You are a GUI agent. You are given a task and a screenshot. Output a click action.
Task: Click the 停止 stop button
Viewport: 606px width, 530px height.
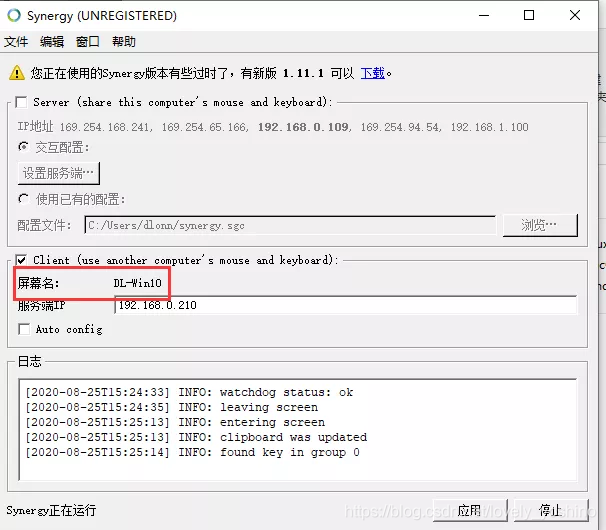(x=551, y=510)
